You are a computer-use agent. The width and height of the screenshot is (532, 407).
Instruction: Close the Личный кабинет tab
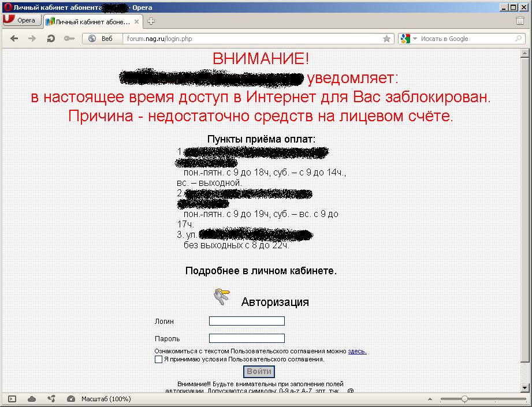point(136,22)
